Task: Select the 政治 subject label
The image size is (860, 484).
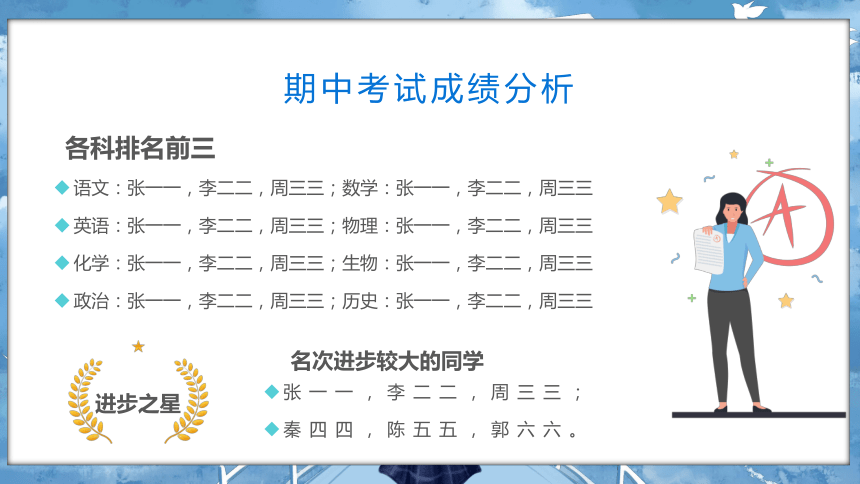Action: tap(91, 301)
